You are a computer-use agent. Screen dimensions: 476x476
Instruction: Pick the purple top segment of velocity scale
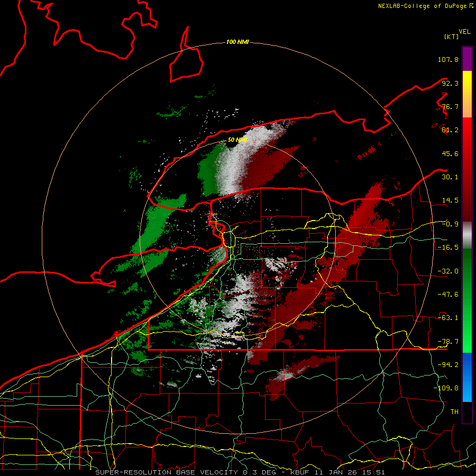coord(467,59)
